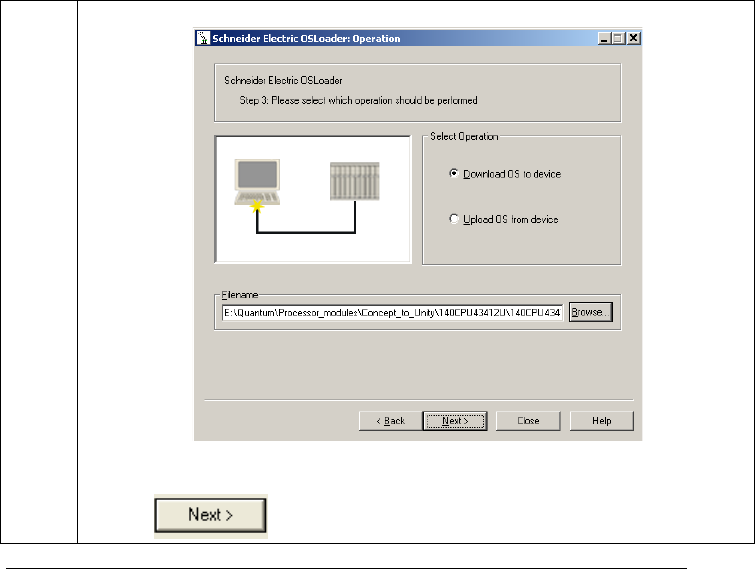The height and width of the screenshot is (569, 755).
Task: Click the laptop computer icon in diagram
Action: point(257,182)
